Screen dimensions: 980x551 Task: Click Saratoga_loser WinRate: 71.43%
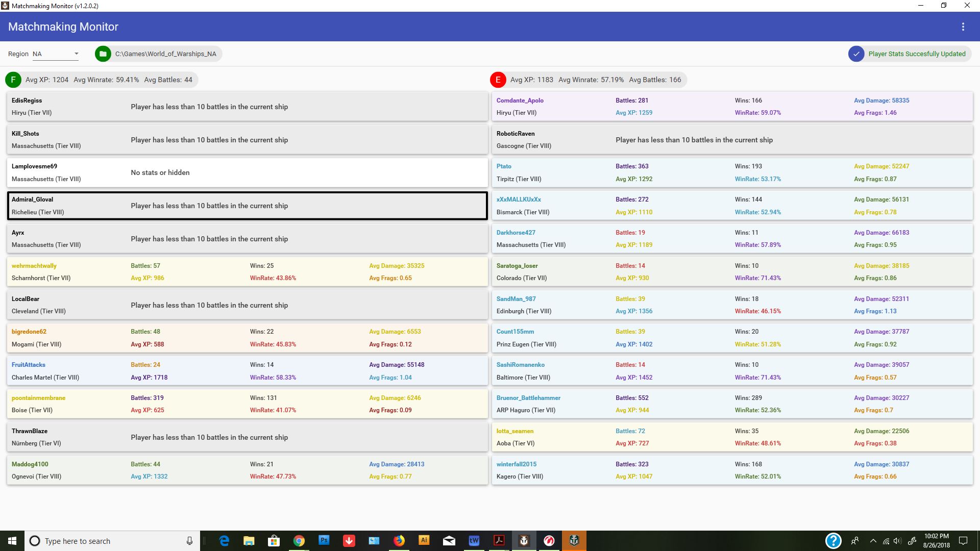[x=758, y=278]
